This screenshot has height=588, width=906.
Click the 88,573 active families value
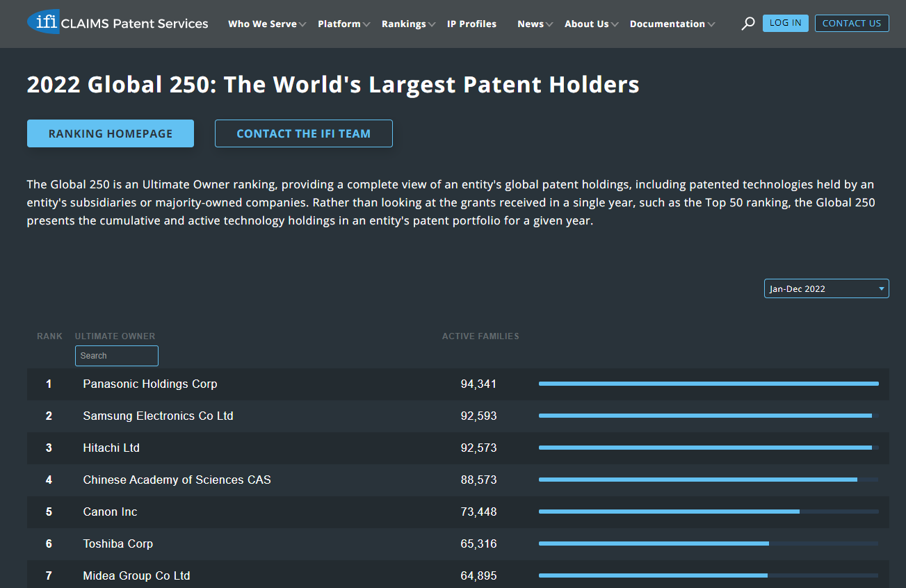tap(478, 480)
